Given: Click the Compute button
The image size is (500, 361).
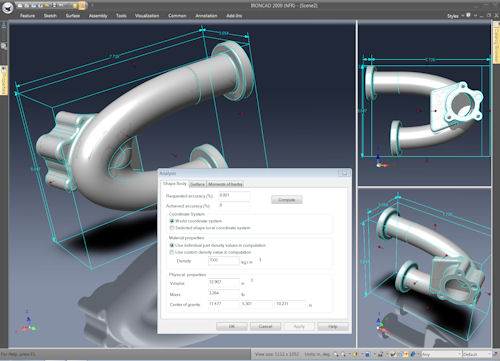Looking at the screenshot, I should 287,200.
